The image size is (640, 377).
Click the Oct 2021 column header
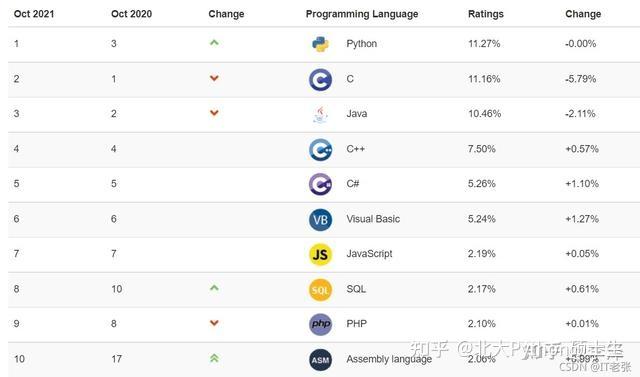34,14
